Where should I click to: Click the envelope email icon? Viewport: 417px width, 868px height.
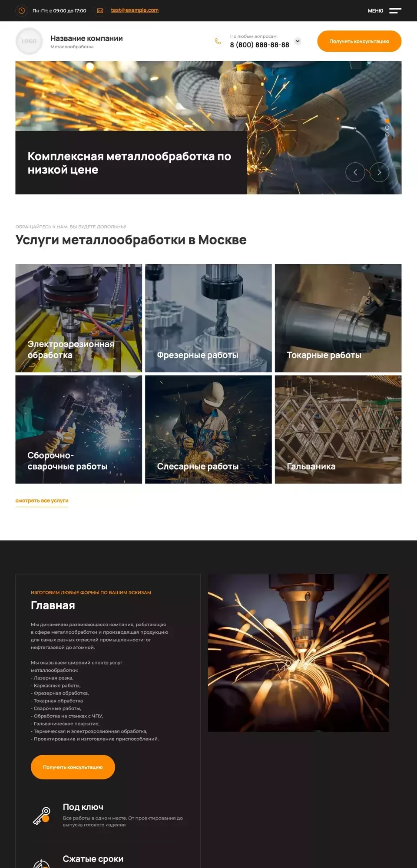pyautogui.click(x=100, y=11)
